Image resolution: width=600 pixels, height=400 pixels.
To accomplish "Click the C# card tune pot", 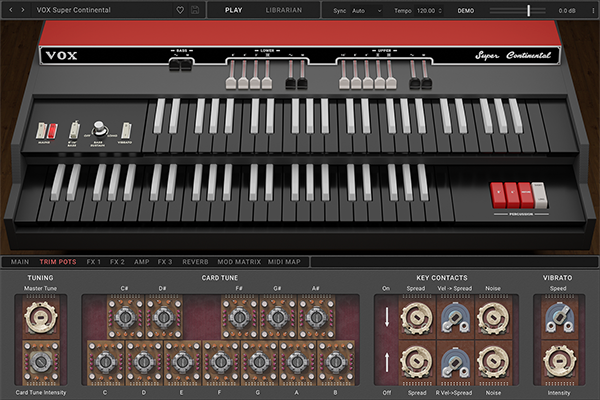I will (x=125, y=317).
